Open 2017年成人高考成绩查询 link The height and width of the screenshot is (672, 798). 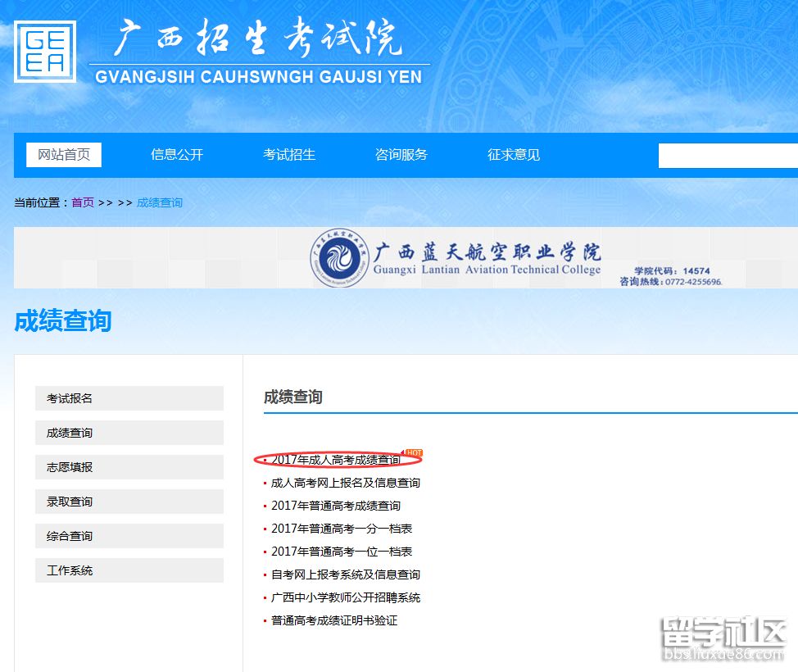click(336, 461)
